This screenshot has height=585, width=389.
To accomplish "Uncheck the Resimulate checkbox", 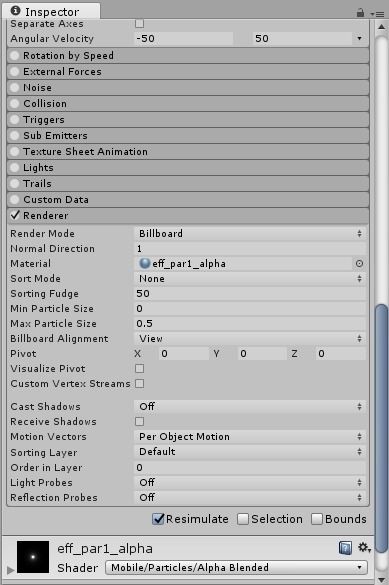I will [x=158, y=519].
